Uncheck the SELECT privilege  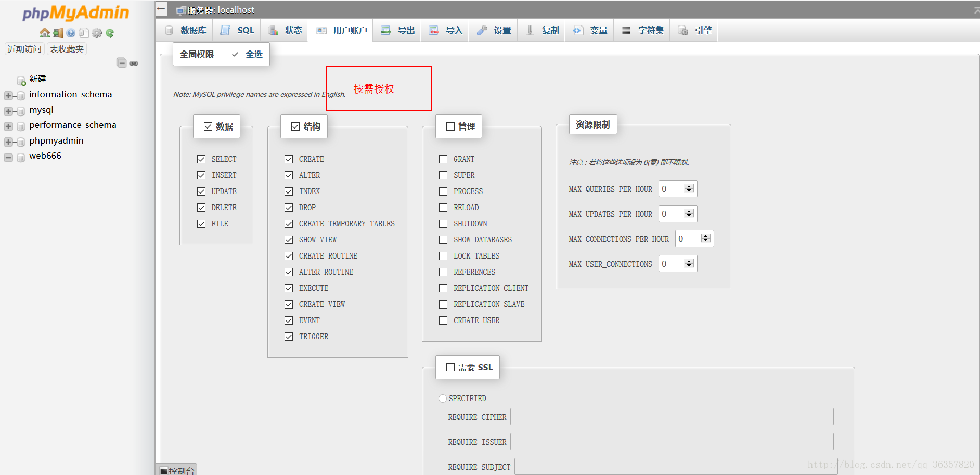tap(201, 159)
